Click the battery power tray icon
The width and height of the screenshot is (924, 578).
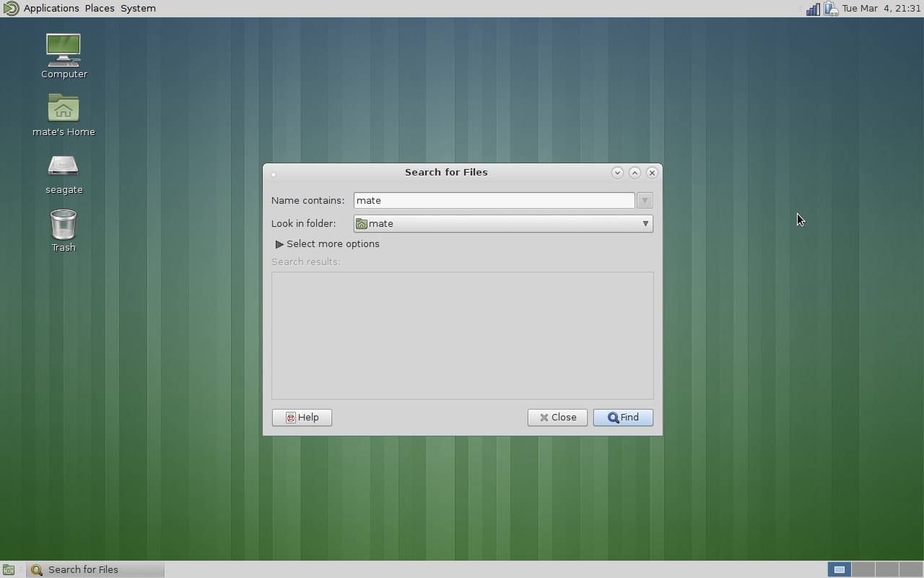[831, 9]
